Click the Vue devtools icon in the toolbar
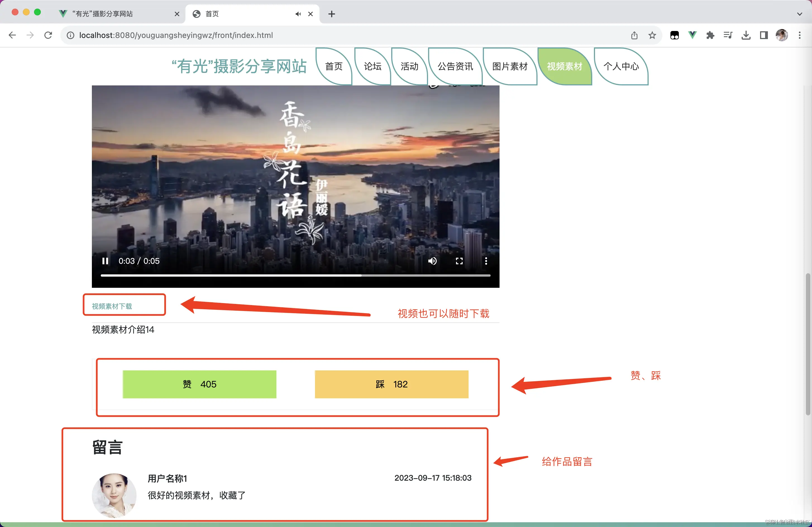The width and height of the screenshot is (812, 527). coord(692,35)
